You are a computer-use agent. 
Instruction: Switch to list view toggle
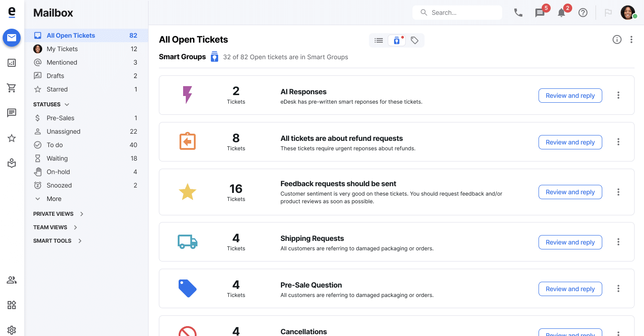[x=379, y=40]
